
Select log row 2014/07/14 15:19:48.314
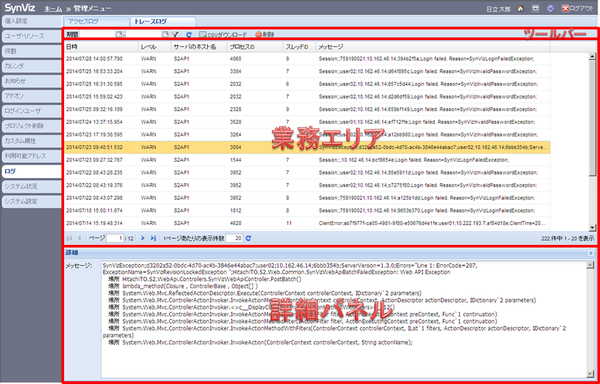[x=307, y=223]
